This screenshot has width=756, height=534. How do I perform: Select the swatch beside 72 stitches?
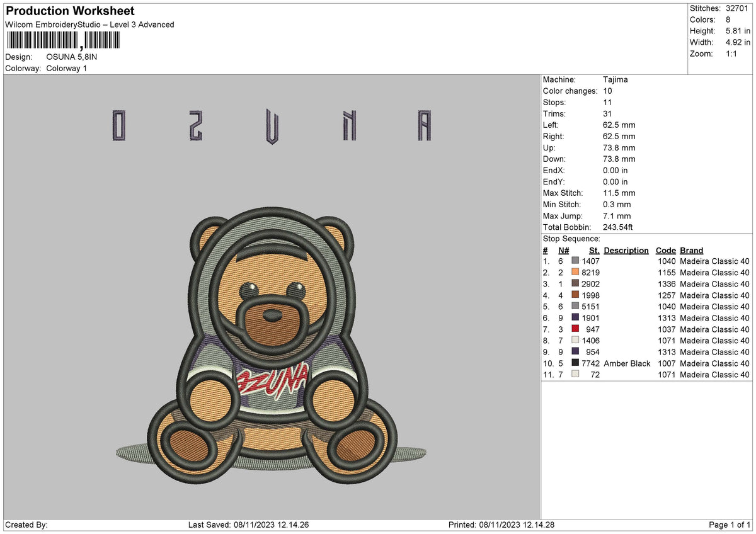pyautogui.click(x=575, y=374)
